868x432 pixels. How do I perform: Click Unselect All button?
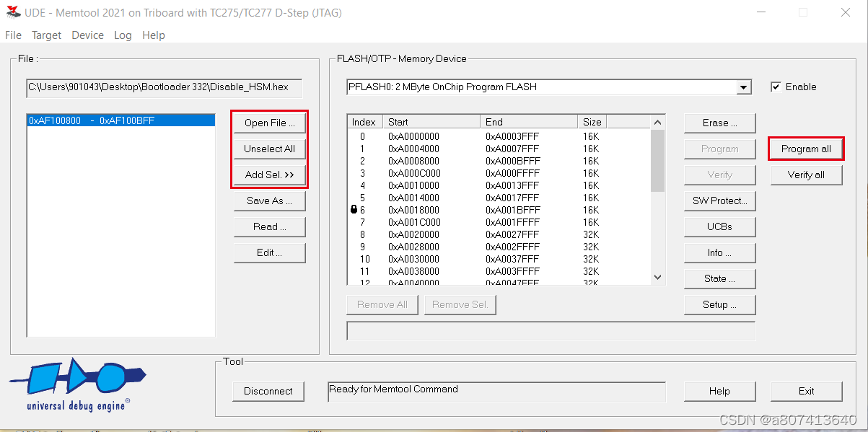[270, 149]
